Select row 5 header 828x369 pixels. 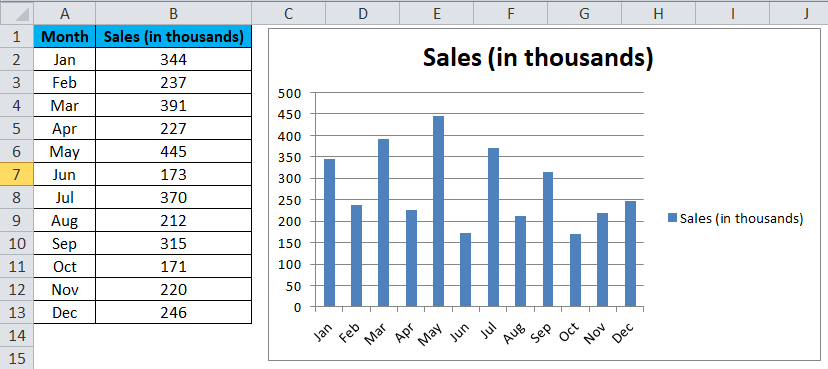pos(16,128)
